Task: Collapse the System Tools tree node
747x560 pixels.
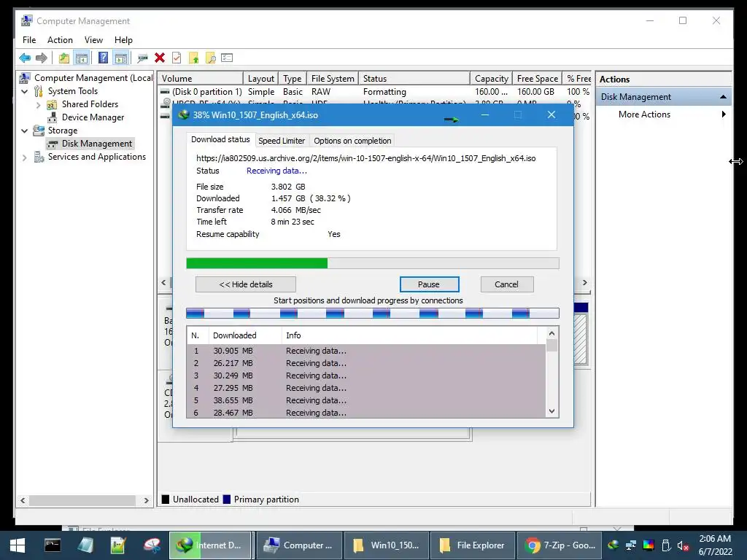Action: (x=25, y=91)
